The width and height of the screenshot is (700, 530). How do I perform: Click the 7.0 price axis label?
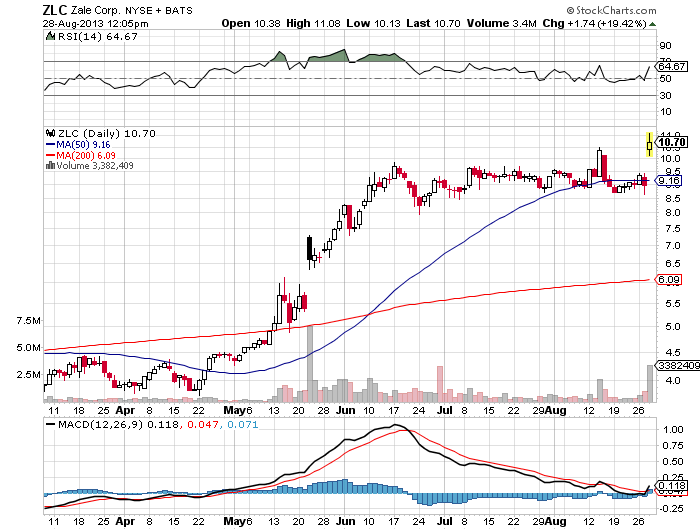click(672, 246)
